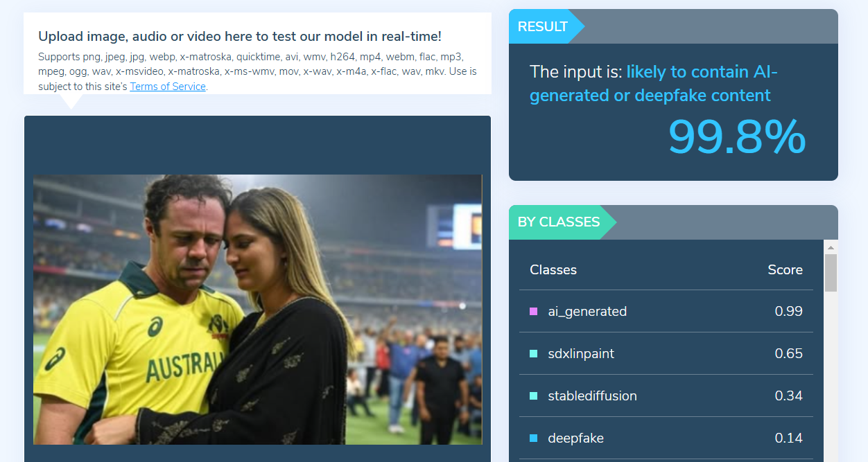Screen dimensions: 868x462
Task: Select the RESULT panel header tab
Action: click(546, 26)
